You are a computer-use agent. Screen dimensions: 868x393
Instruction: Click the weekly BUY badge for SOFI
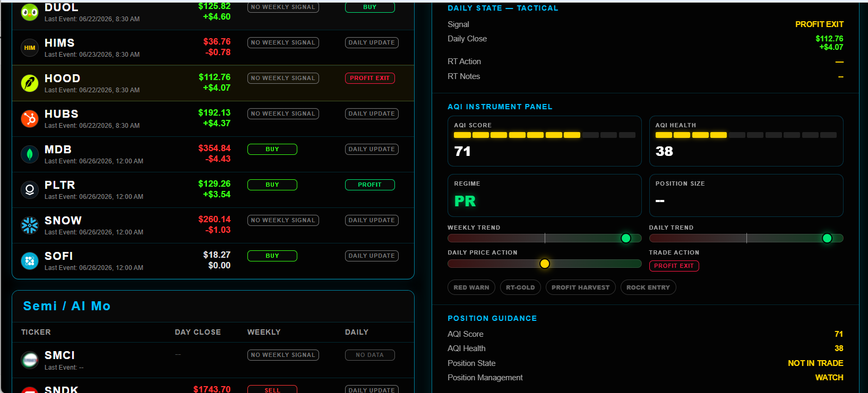272,256
